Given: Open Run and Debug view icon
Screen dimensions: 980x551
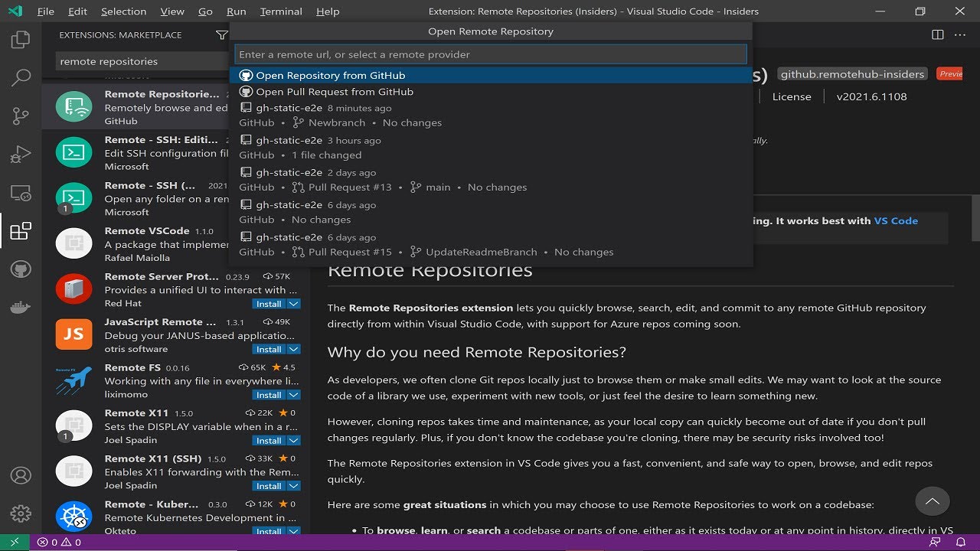Looking at the screenshot, I should pyautogui.click(x=21, y=155).
